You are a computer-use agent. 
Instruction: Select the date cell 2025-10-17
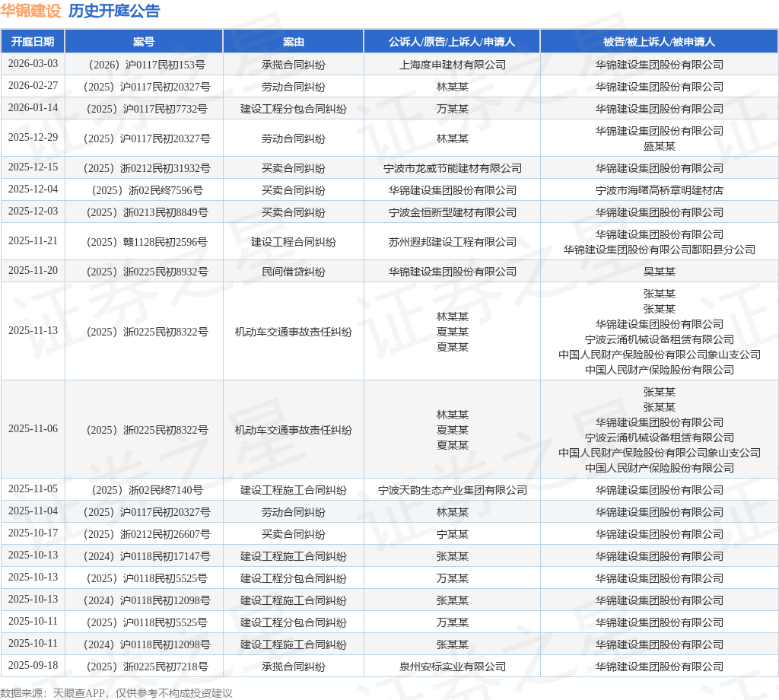pos(33,533)
